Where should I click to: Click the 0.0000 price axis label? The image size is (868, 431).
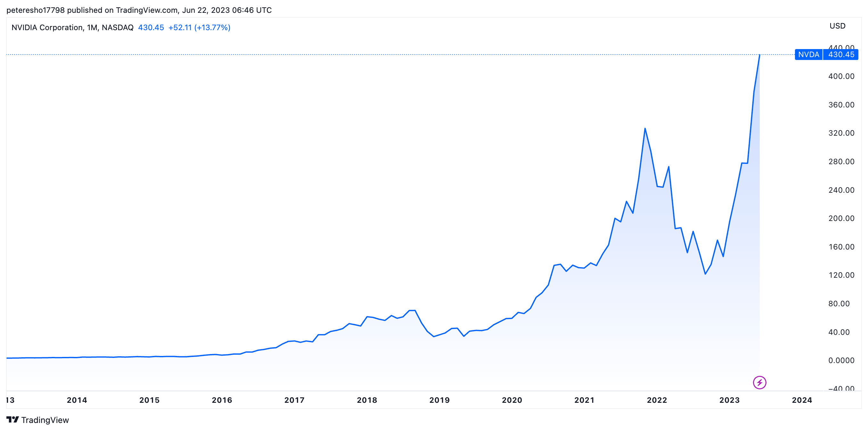[841, 360]
